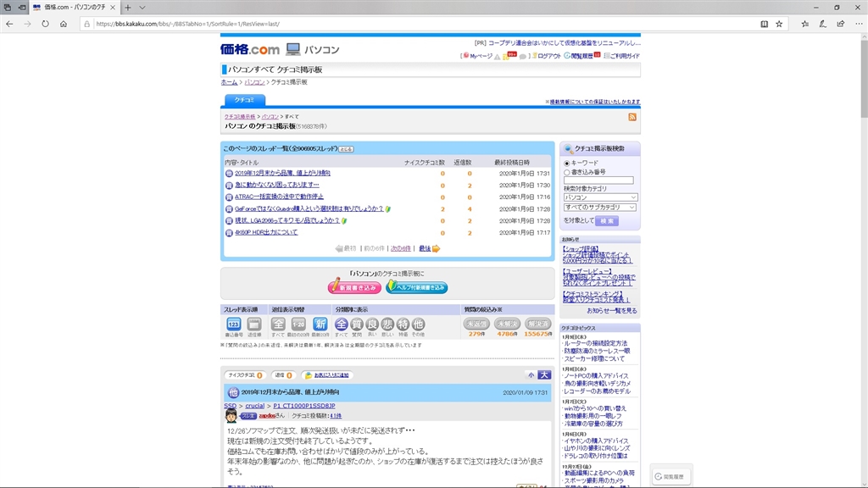Click search keyword input field
868x488 pixels.
tap(598, 180)
